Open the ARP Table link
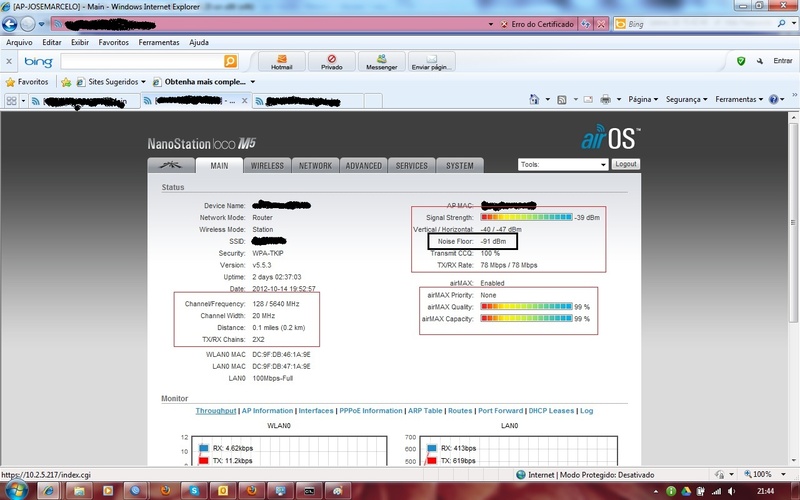This screenshot has height=500, width=800. [x=425, y=411]
